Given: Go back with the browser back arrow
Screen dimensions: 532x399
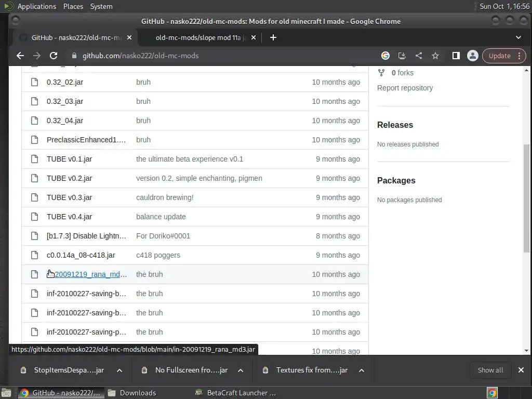Looking at the screenshot, I should [x=20, y=56].
